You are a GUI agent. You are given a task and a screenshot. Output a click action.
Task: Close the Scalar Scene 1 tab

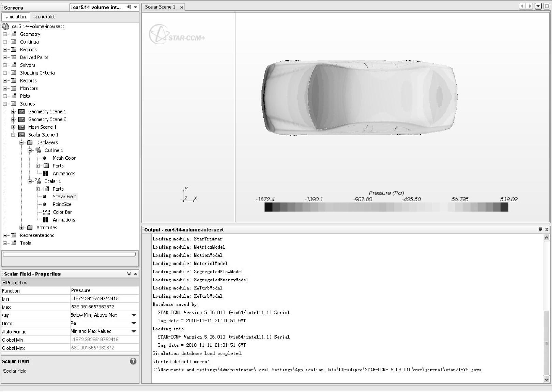182,7
